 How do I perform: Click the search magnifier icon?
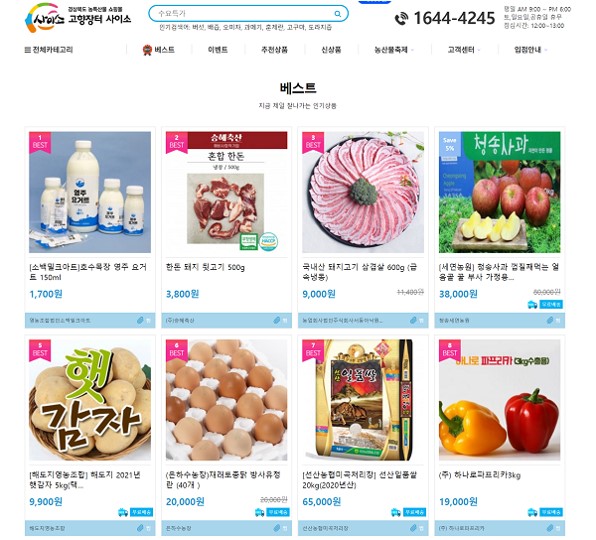point(337,14)
